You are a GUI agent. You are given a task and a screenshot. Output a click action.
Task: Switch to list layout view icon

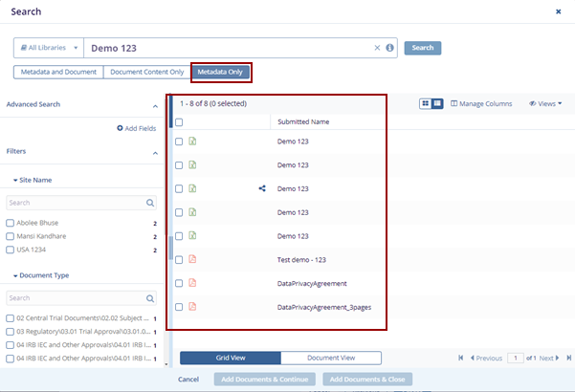(x=437, y=103)
